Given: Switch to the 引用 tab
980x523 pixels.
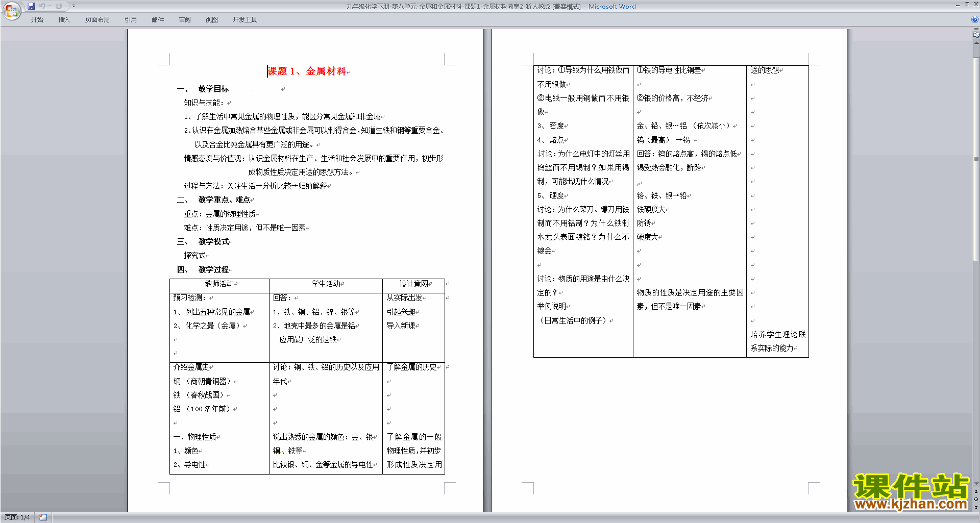Looking at the screenshot, I should click(131, 20).
